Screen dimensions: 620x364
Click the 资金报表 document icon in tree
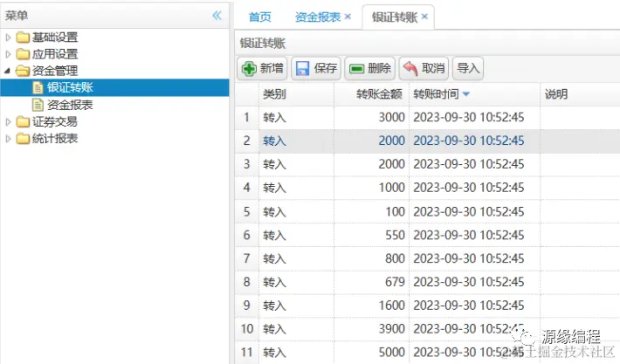[38, 105]
